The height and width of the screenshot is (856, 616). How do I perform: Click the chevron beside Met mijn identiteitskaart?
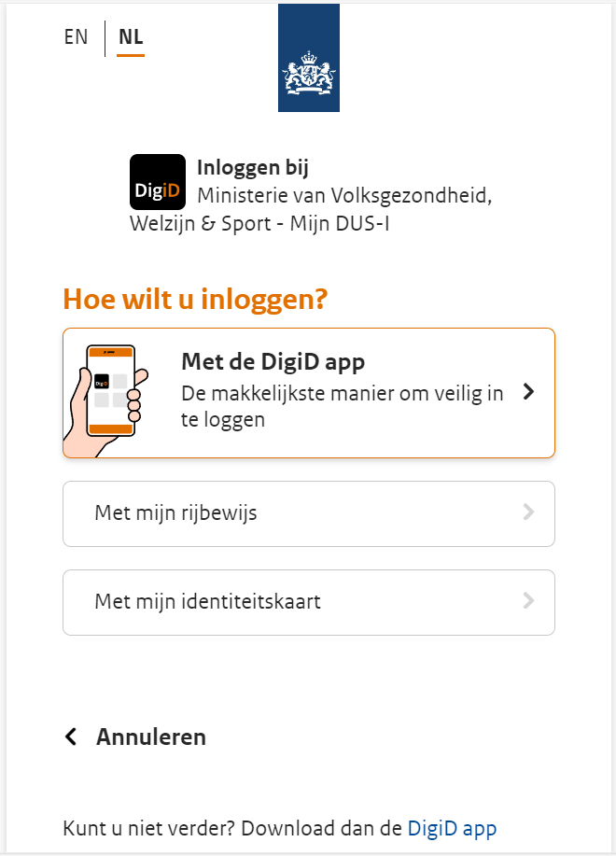pyautogui.click(x=528, y=600)
